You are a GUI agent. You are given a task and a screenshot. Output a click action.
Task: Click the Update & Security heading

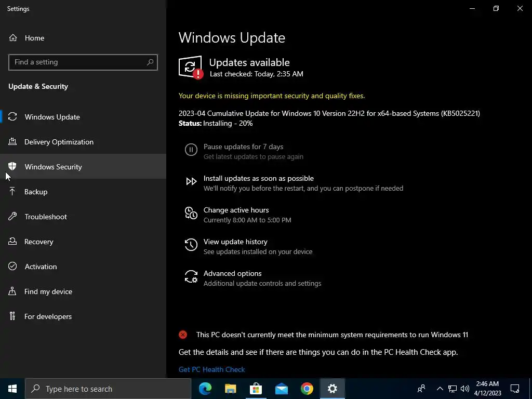38,86
